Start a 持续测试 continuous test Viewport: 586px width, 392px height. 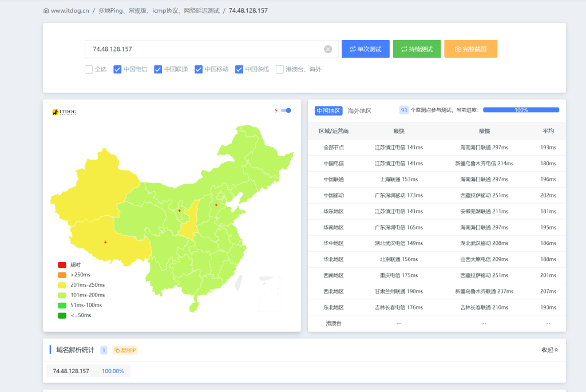click(x=417, y=49)
